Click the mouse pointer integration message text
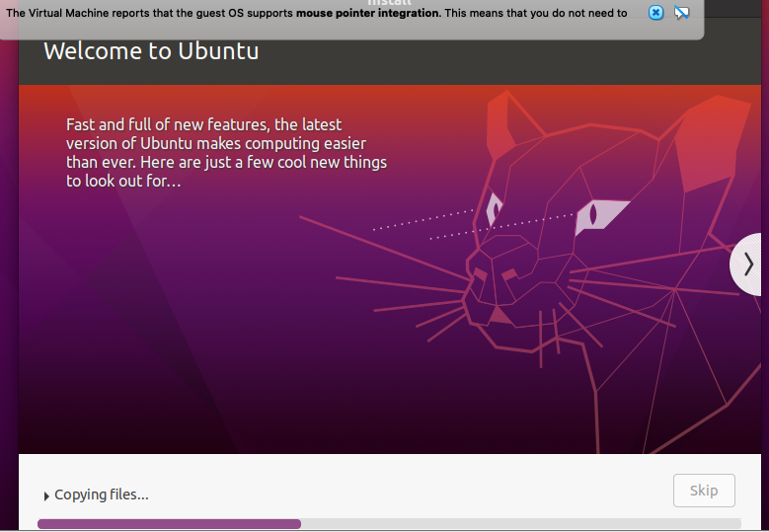769x532 pixels. pos(316,13)
